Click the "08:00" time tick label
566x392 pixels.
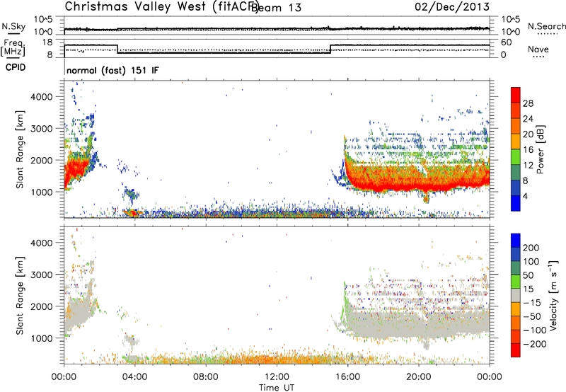206,377
